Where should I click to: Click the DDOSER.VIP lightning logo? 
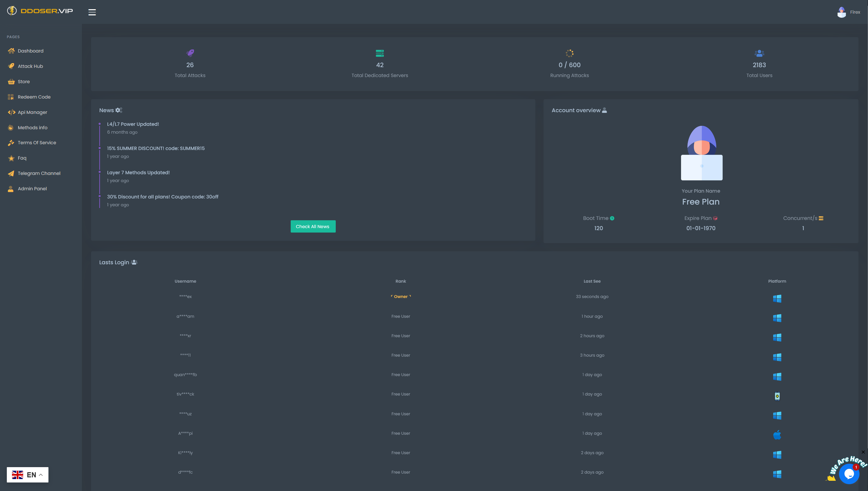coord(12,11)
